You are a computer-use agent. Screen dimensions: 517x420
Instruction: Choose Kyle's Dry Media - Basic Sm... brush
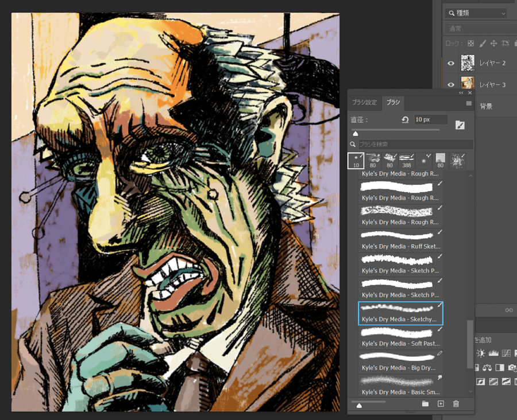pos(400,386)
